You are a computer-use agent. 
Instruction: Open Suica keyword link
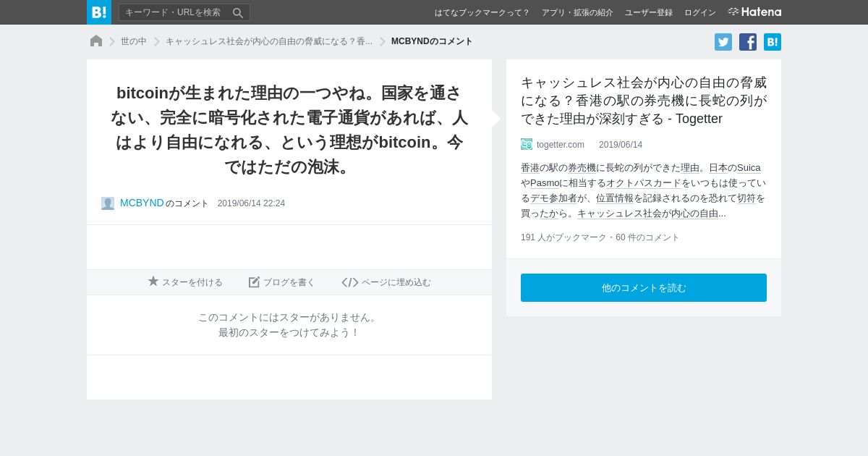[x=749, y=168]
